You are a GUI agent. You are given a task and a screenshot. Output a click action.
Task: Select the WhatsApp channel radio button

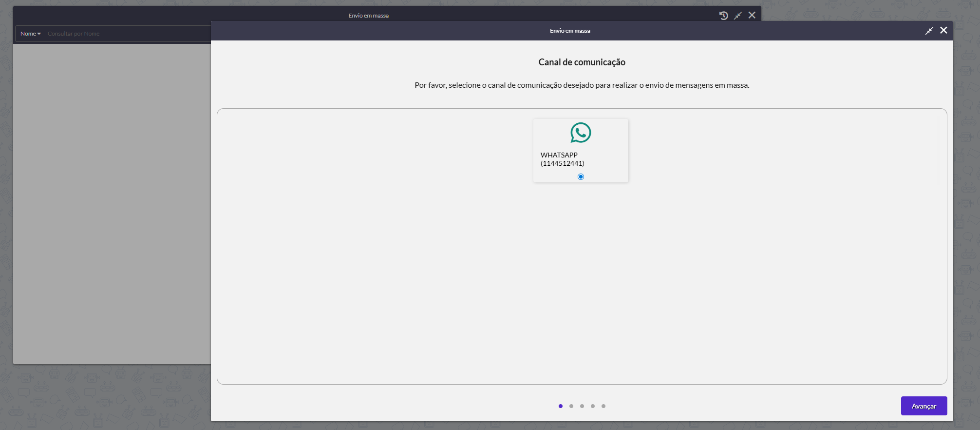click(581, 176)
